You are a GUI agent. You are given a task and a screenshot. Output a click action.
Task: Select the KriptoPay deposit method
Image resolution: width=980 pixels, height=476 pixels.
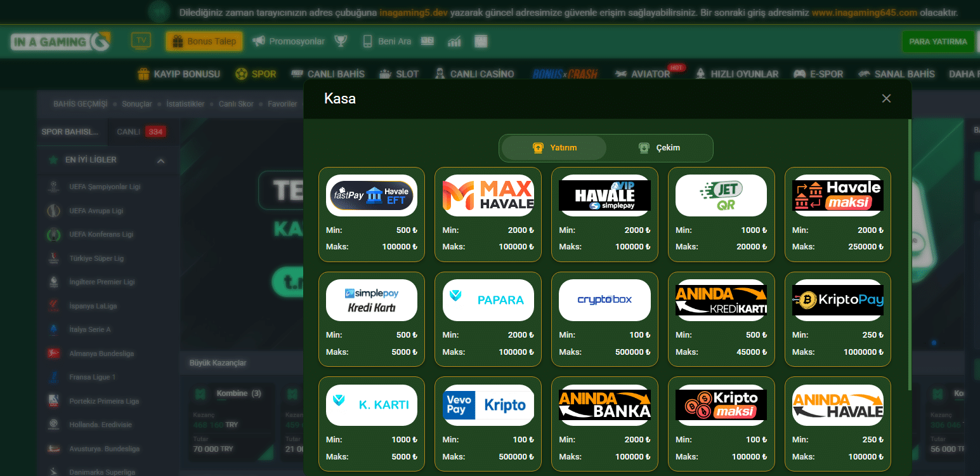[837, 300]
